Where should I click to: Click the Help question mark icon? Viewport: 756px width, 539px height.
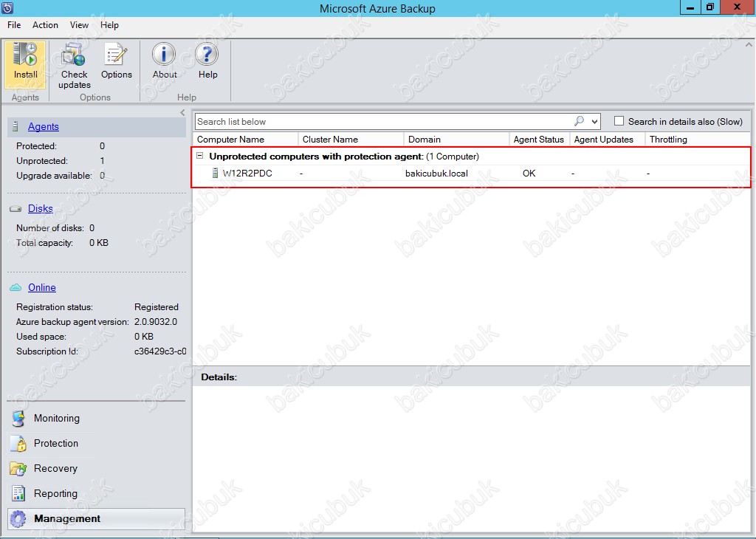coord(207,54)
